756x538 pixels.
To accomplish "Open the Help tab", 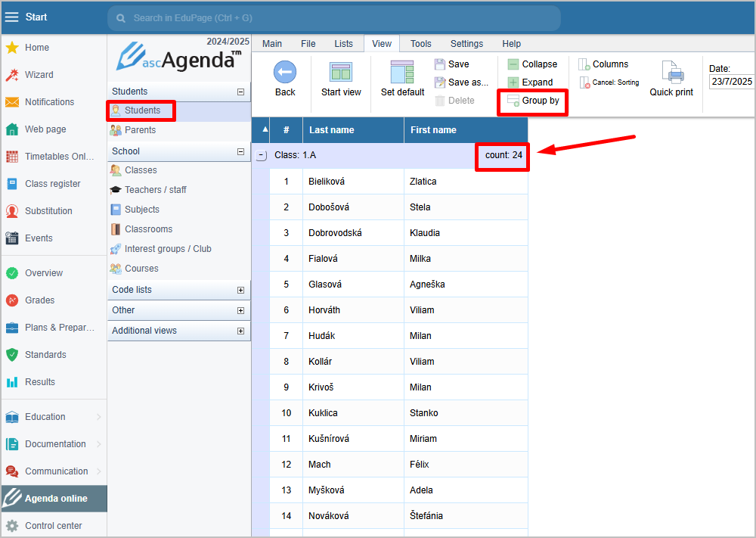I will 511,44.
